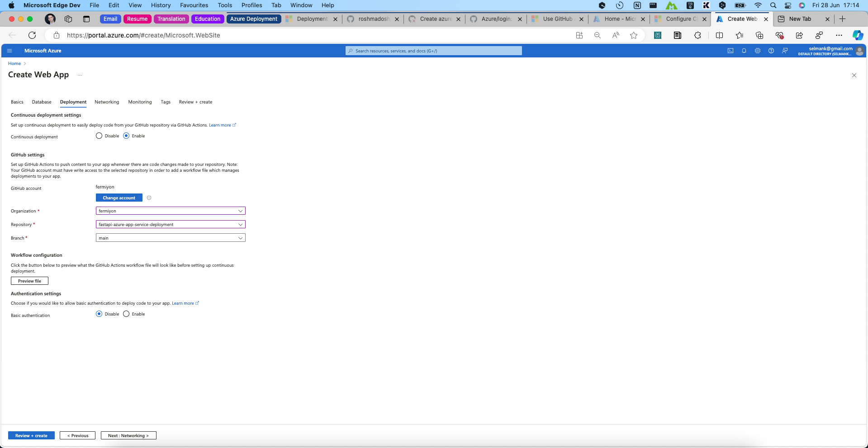Toggle vertical tabs icon

click(x=86, y=19)
